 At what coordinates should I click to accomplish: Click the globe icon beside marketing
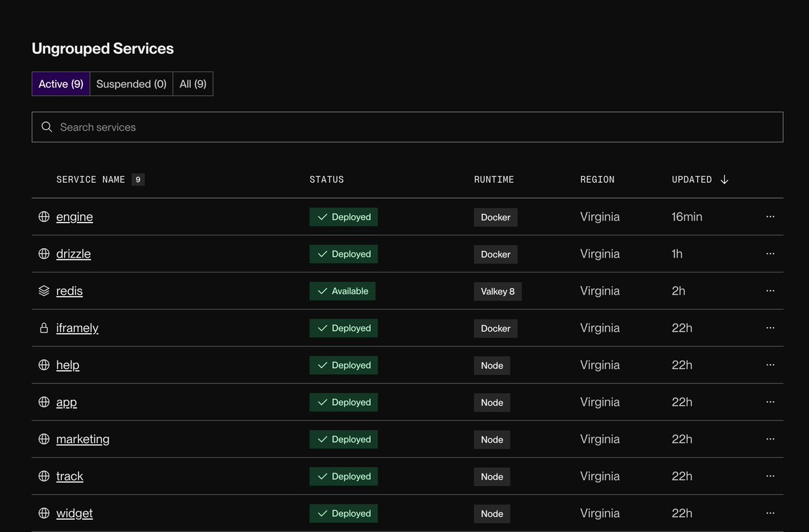pos(44,440)
